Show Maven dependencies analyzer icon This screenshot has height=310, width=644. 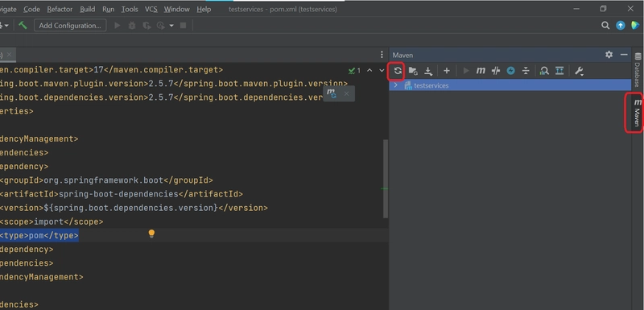point(544,71)
